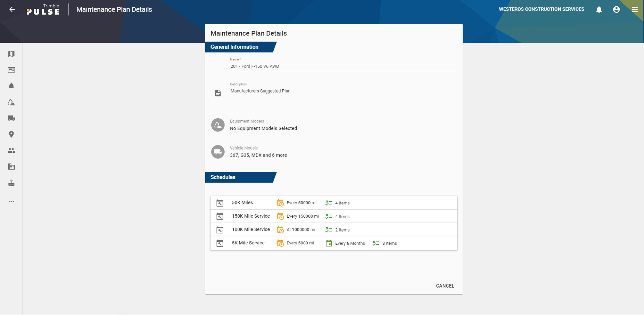Select the Equipment excavator icon
Viewport: 644px width, 315px height.
click(x=11, y=102)
